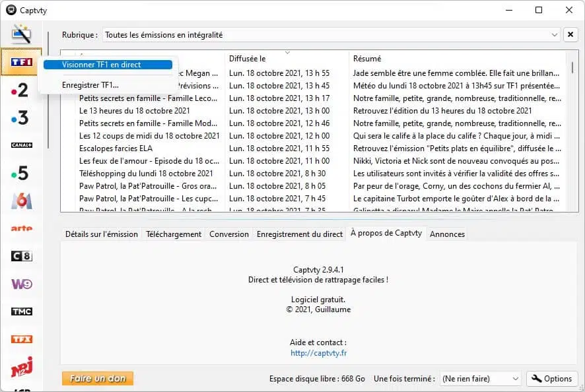
Task: Select Paw Patrol Les cupc... row
Action: pos(149,199)
